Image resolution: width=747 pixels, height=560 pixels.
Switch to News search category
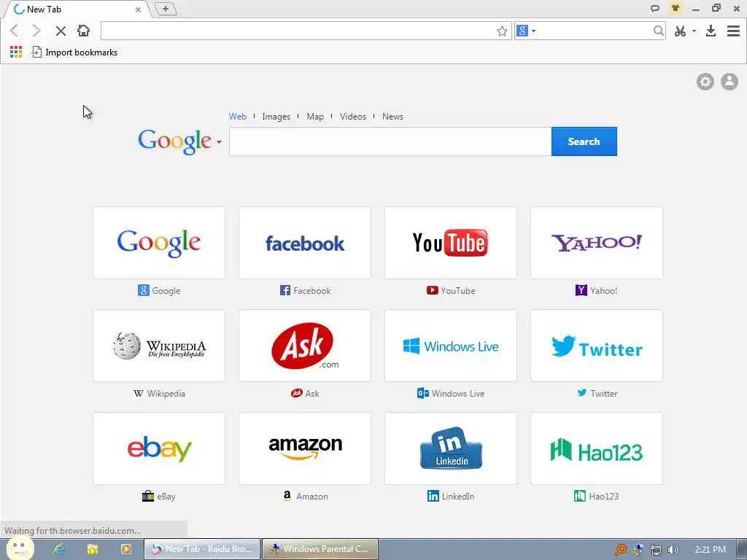pos(392,117)
